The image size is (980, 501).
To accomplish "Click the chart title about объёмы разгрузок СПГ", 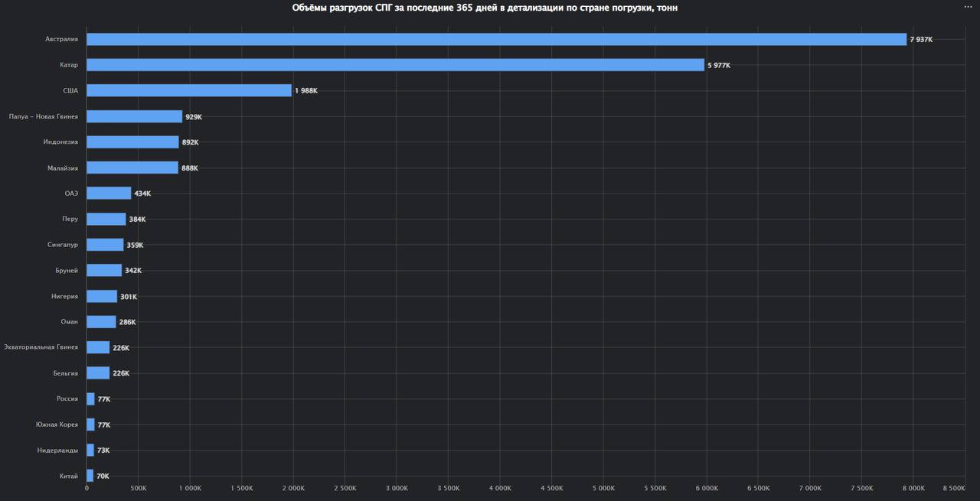I will (x=485, y=8).
